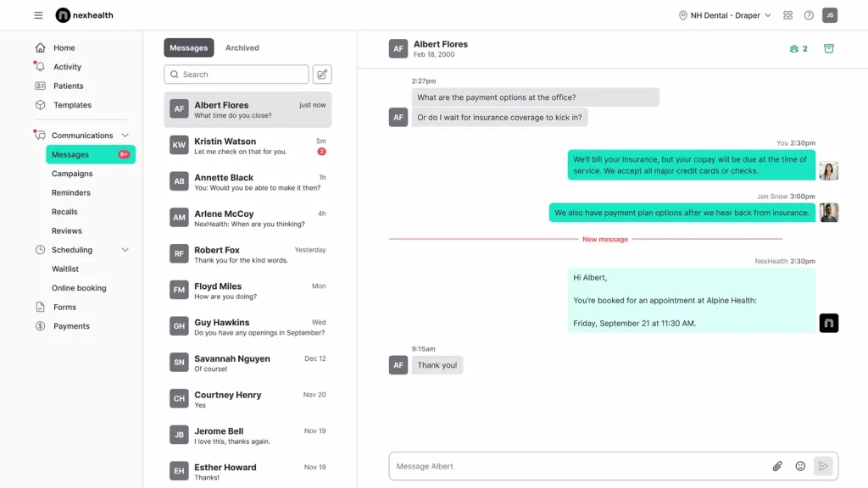The image size is (868, 488).
Task: Collapse the Scheduling section chevron
Action: tap(125, 250)
